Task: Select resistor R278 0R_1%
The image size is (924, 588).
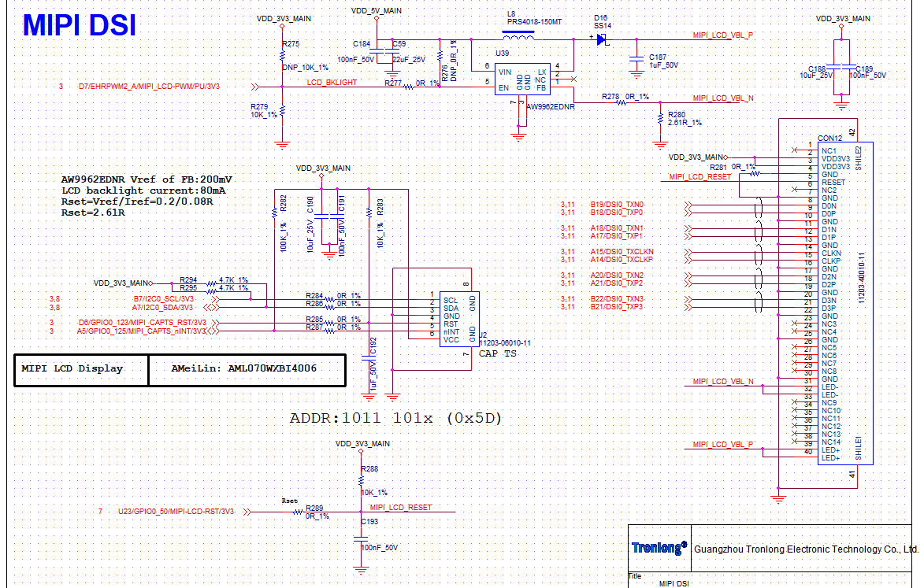Action: 621,102
